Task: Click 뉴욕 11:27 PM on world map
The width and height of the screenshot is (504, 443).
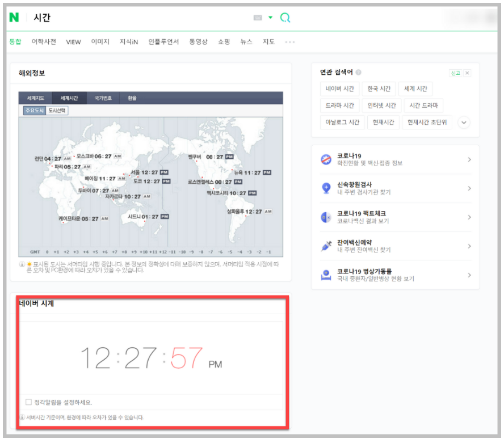Action: (253, 173)
